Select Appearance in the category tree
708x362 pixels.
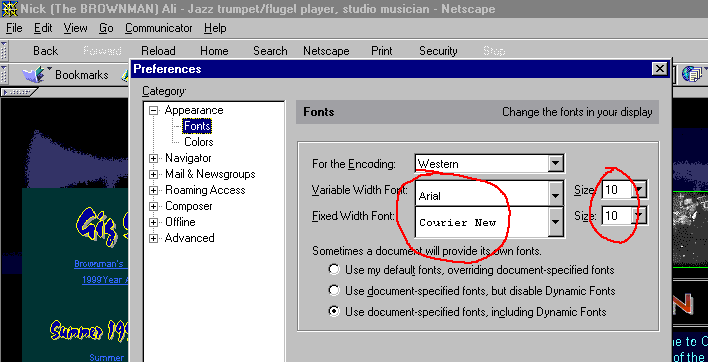coord(194,110)
